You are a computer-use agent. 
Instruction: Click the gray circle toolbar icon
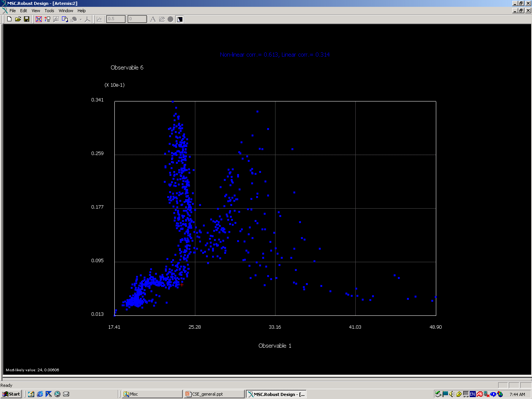click(x=171, y=19)
